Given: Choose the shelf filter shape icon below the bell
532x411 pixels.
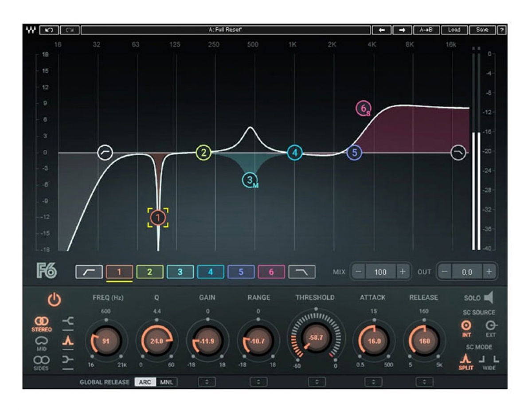Looking at the screenshot, I should [x=68, y=360].
